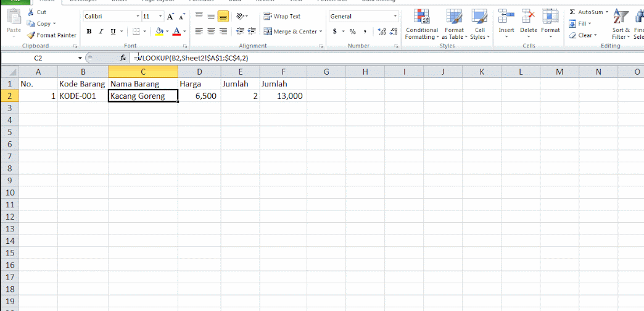Click the Cut button
644x311 pixels.
coord(37,12)
